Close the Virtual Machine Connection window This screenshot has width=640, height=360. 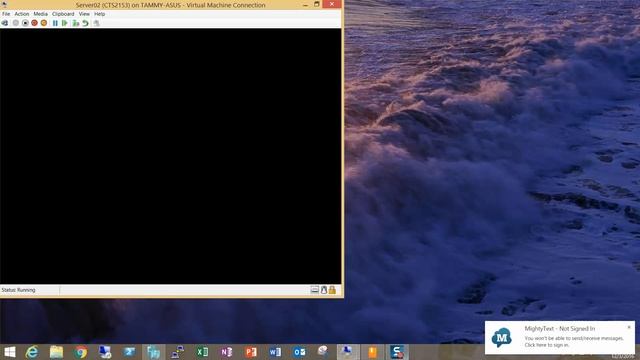(x=332, y=4)
